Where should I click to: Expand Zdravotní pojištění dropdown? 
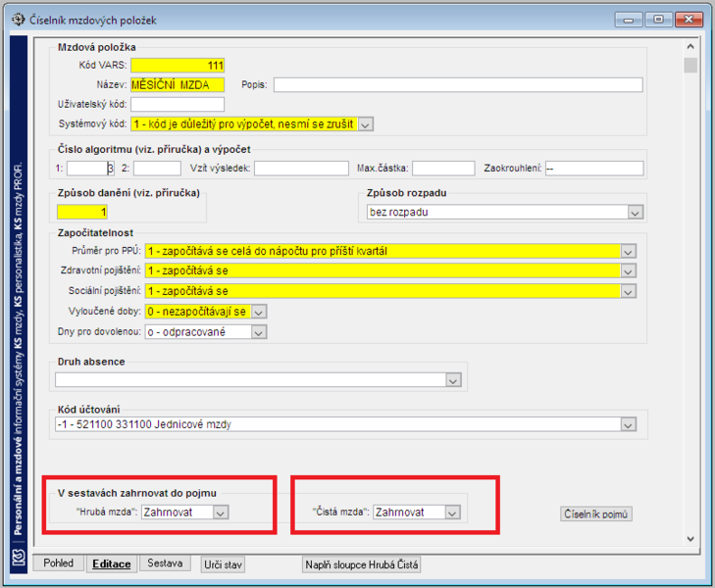628,271
